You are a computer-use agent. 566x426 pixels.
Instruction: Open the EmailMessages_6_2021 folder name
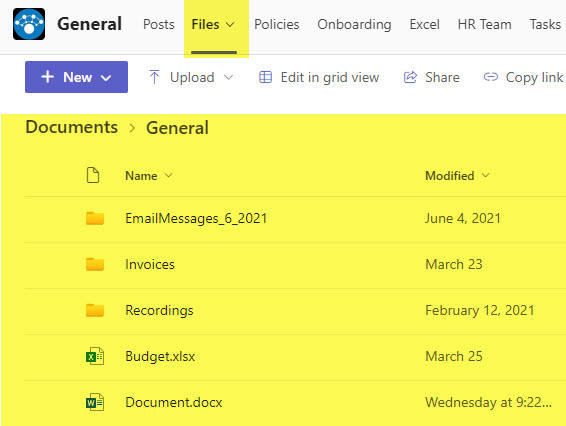196,218
